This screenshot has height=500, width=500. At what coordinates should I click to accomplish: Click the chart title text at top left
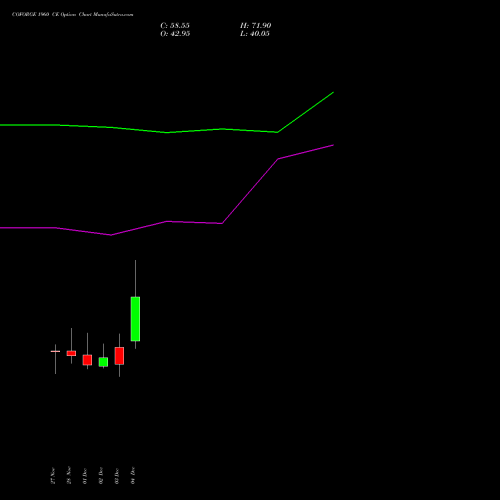(x=73, y=14)
